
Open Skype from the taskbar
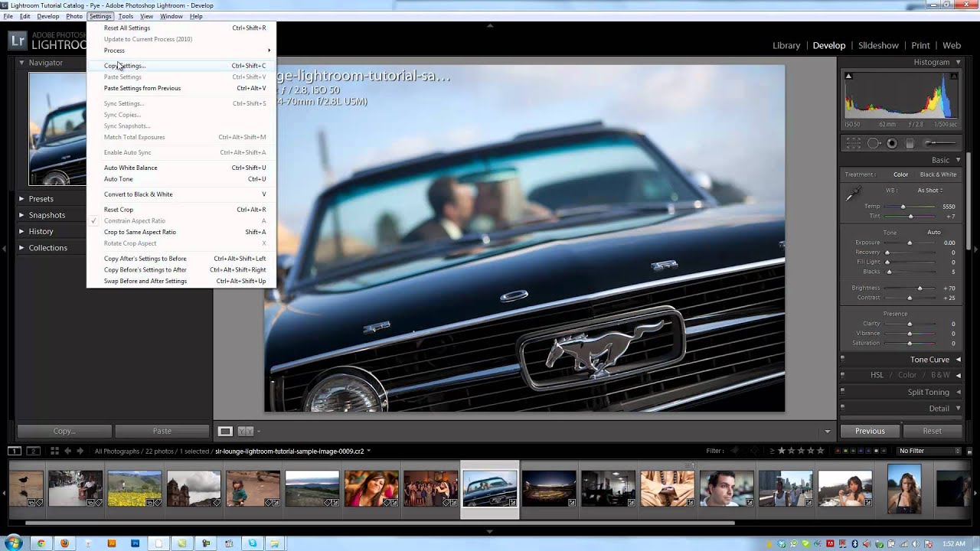(x=253, y=543)
